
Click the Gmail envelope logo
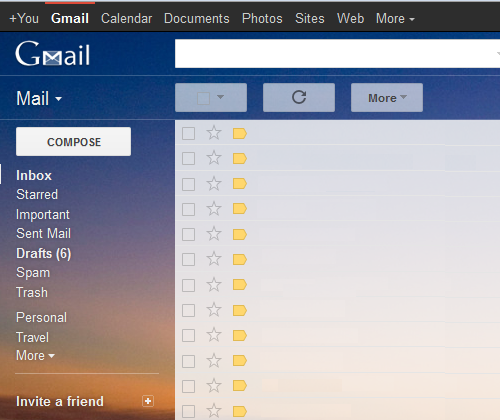[53, 54]
